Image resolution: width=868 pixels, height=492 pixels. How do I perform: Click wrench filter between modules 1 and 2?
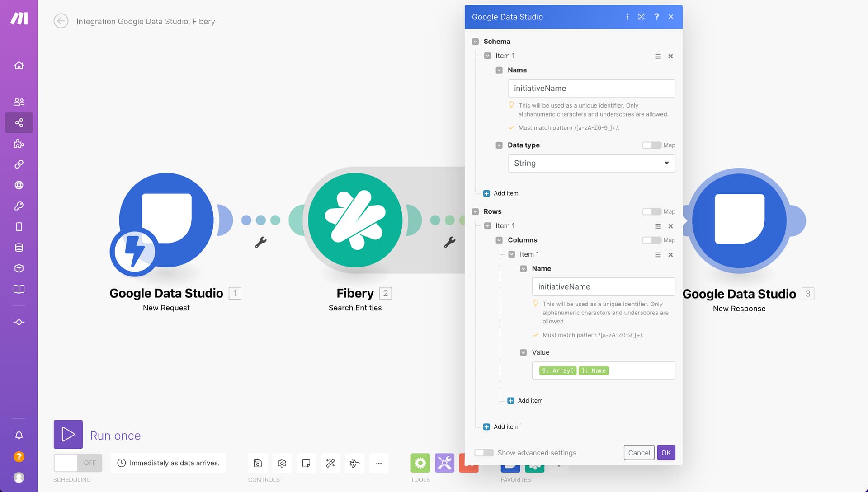[x=261, y=242]
